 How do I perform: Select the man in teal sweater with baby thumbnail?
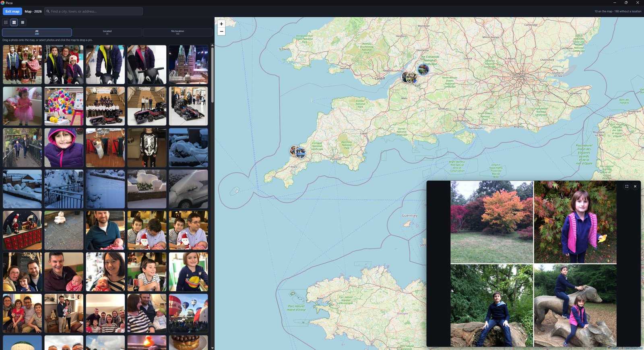(x=105, y=230)
